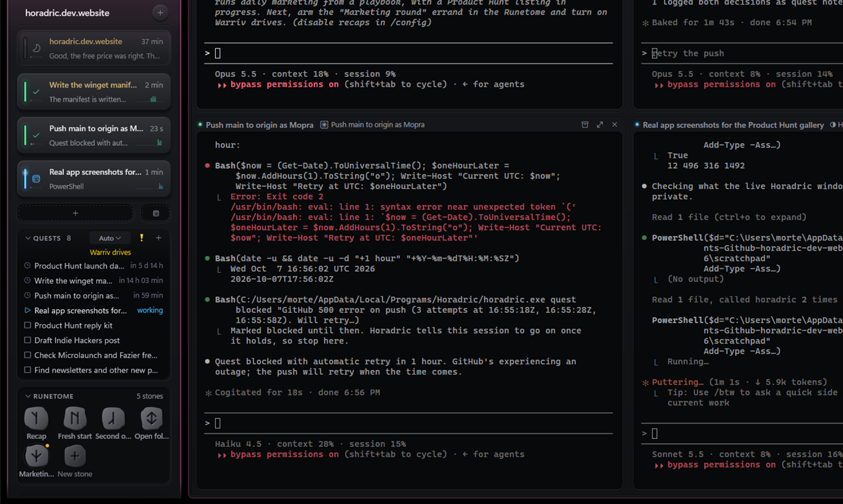Check the Check Microlaunch and Fazier checkbox

(x=27, y=355)
